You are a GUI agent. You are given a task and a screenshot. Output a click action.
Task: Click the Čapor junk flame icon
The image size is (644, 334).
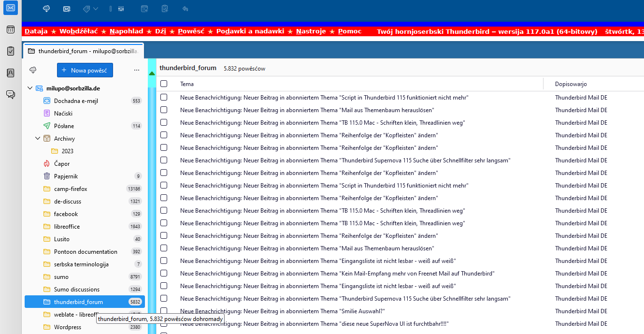pos(47,164)
